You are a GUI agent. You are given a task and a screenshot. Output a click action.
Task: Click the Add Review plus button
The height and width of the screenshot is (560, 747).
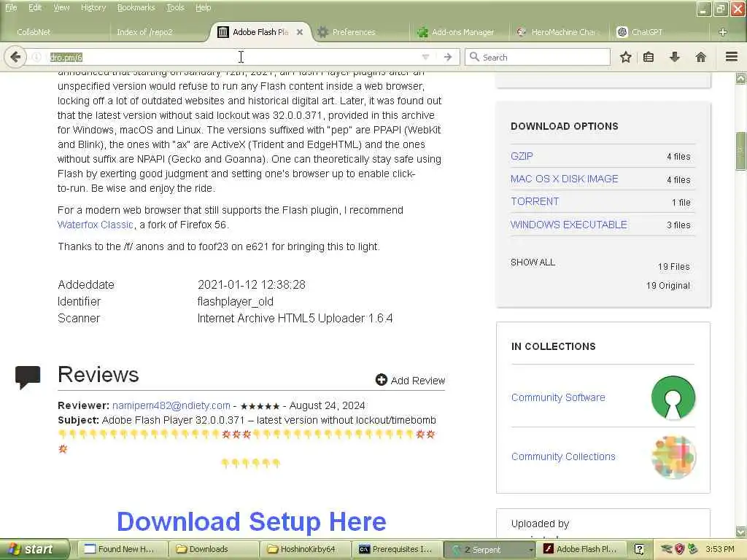pyautogui.click(x=381, y=379)
